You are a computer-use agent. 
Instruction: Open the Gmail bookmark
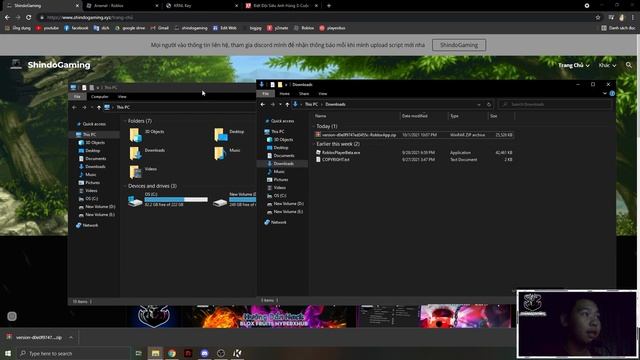point(160,28)
